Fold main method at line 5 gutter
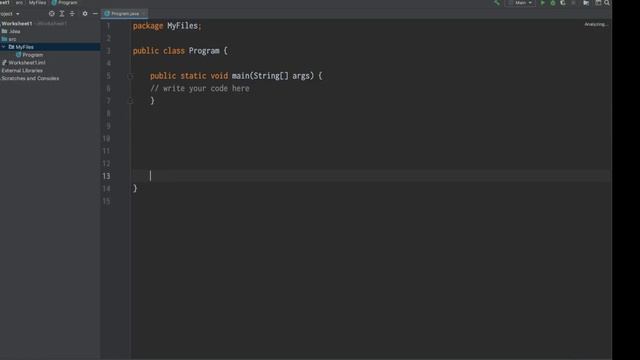The width and height of the screenshot is (640, 360). (x=130, y=76)
